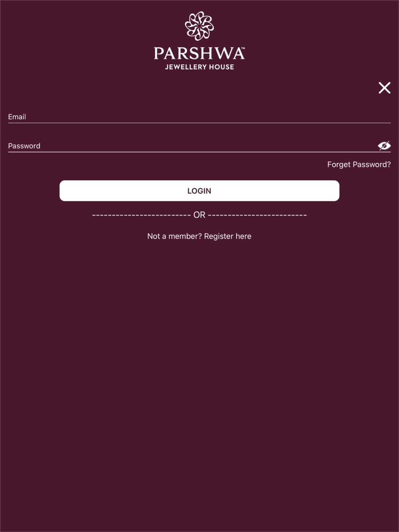Click the dashed line right of OR

tap(257, 215)
